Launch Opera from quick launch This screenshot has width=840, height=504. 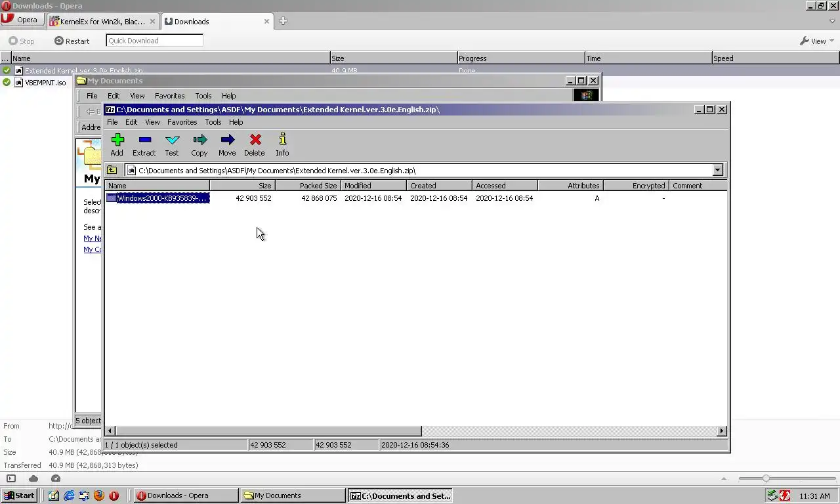114,495
